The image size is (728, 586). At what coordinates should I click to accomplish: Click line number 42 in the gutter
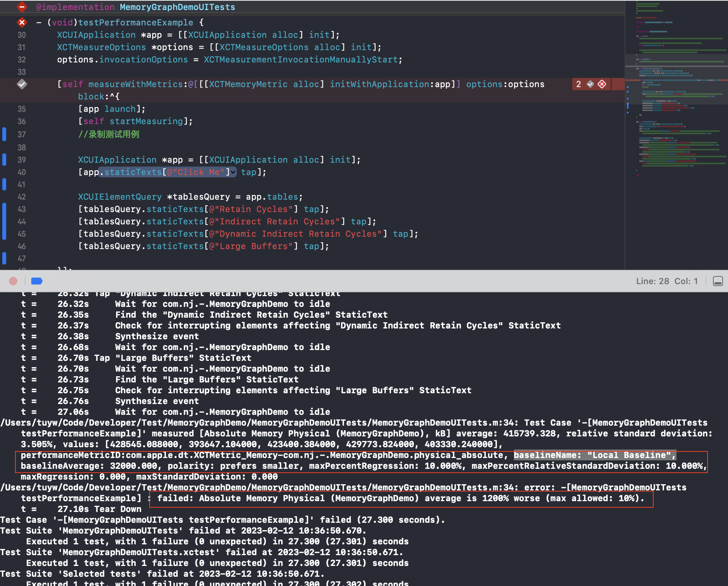(22, 197)
